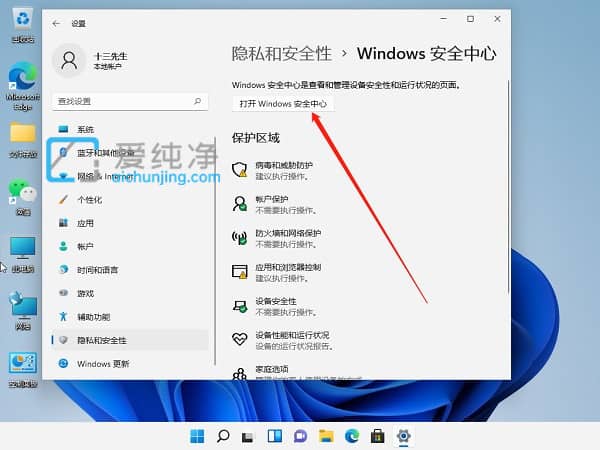Viewport: 600px width, 450px height.
Task: Select 帐户 in the sidebar
Action: 130,246
